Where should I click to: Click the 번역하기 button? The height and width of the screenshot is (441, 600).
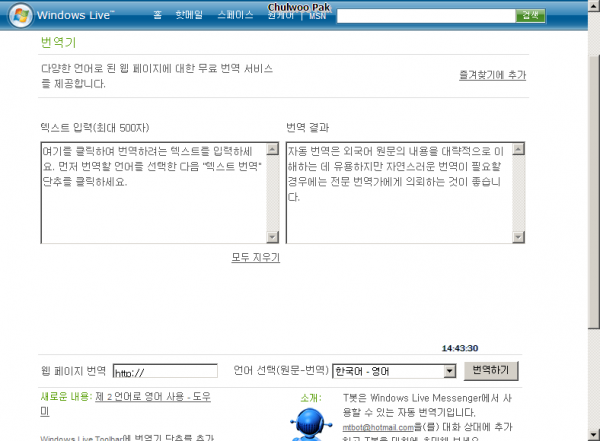click(x=491, y=371)
